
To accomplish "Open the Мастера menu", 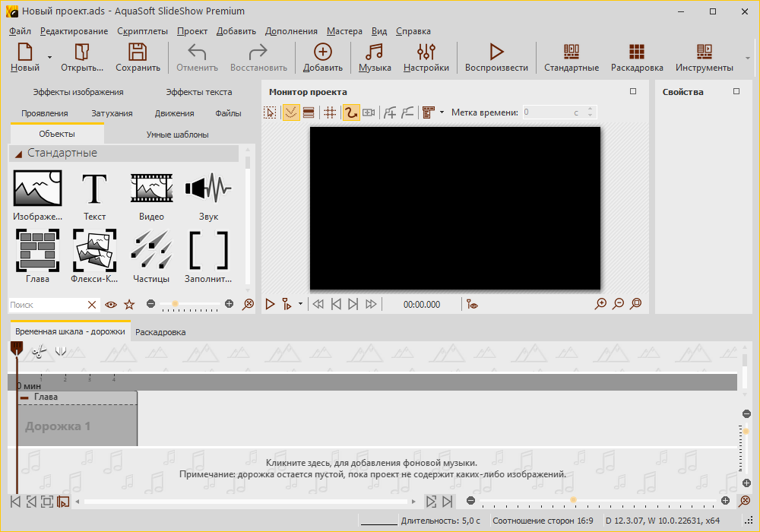I will point(344,31).
